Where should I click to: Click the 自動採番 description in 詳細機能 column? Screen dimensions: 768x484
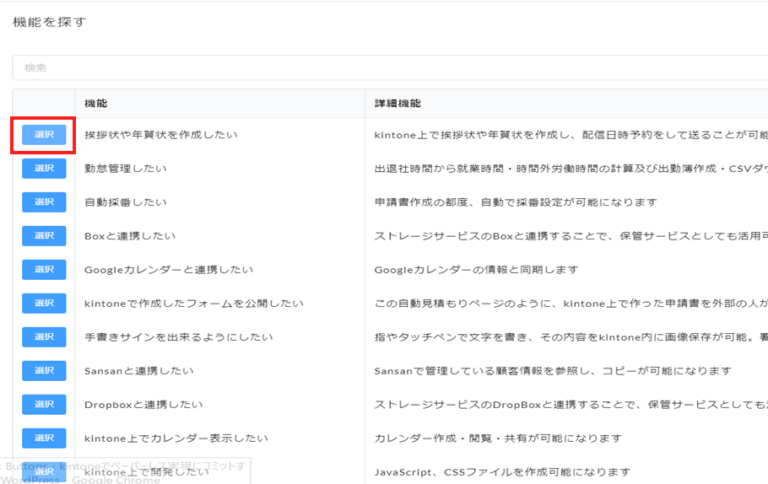point(515,202)
